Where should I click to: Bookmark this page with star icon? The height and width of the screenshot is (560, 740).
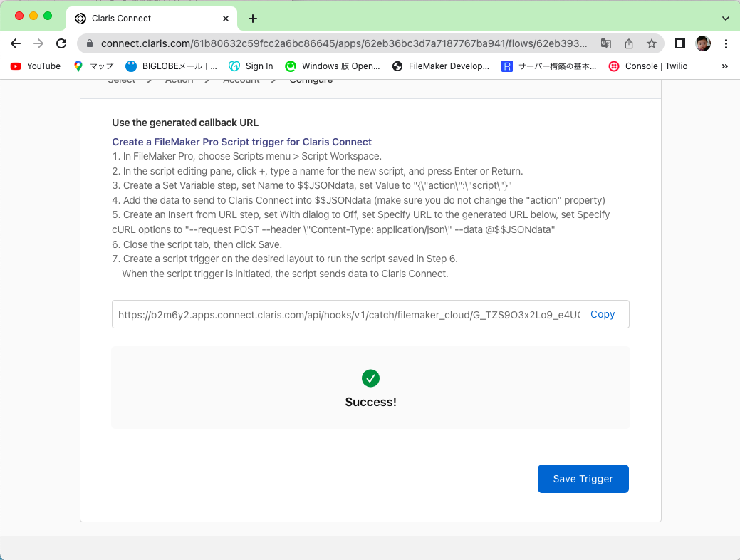(651, 43)
